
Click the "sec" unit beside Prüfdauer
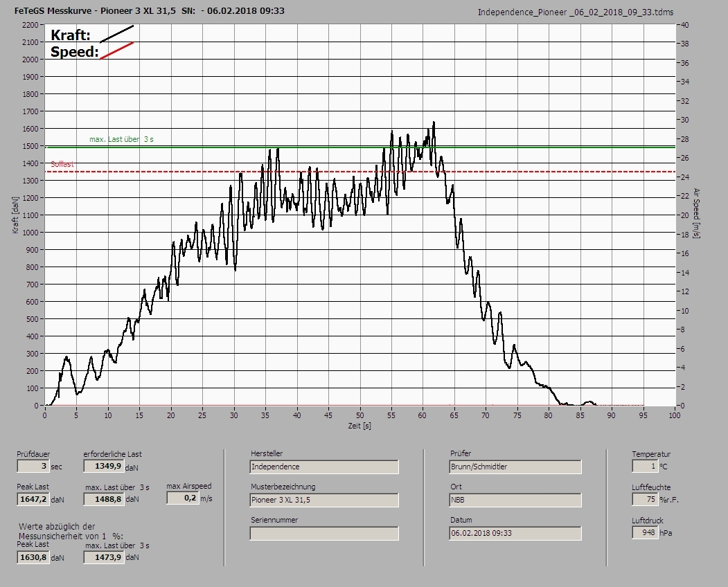(x=56, y=467)
